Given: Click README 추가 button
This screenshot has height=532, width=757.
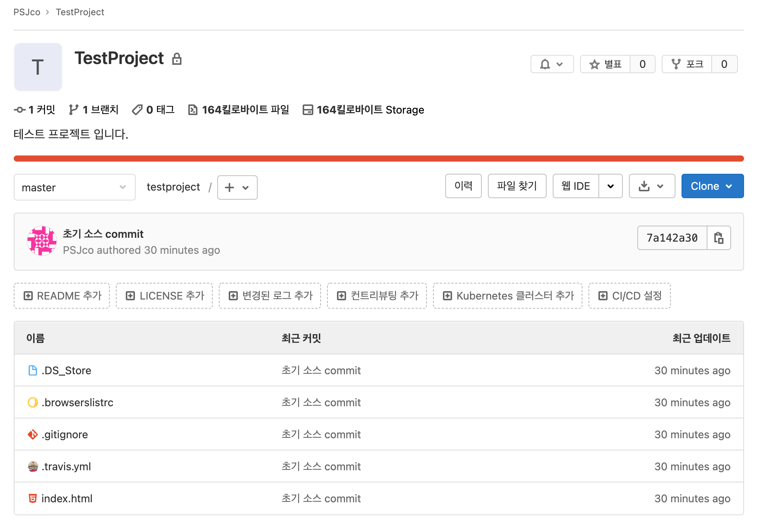Looking at the screenshot, I should (62, 296).
